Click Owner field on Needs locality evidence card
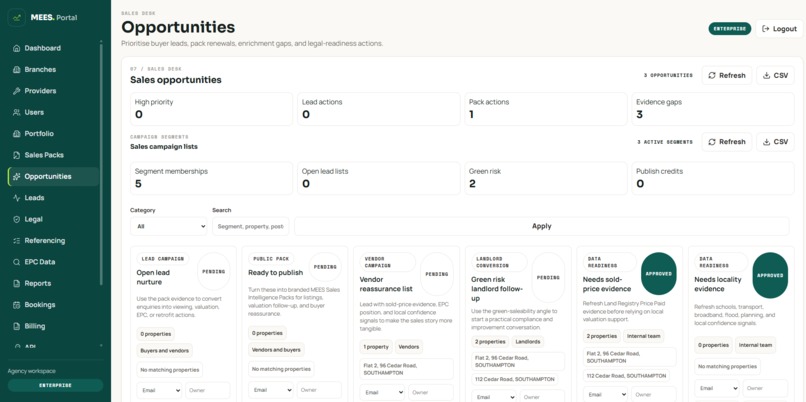Screen dimensions: 806x402 (x=765, y=389)
